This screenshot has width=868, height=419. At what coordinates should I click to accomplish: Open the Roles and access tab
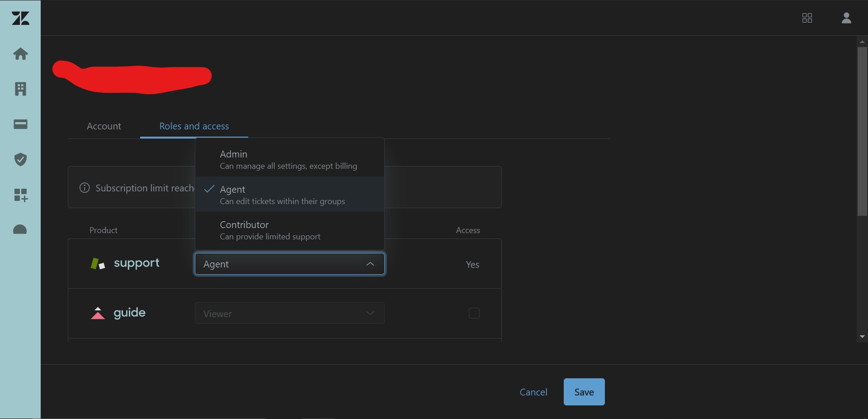[194, 126]
